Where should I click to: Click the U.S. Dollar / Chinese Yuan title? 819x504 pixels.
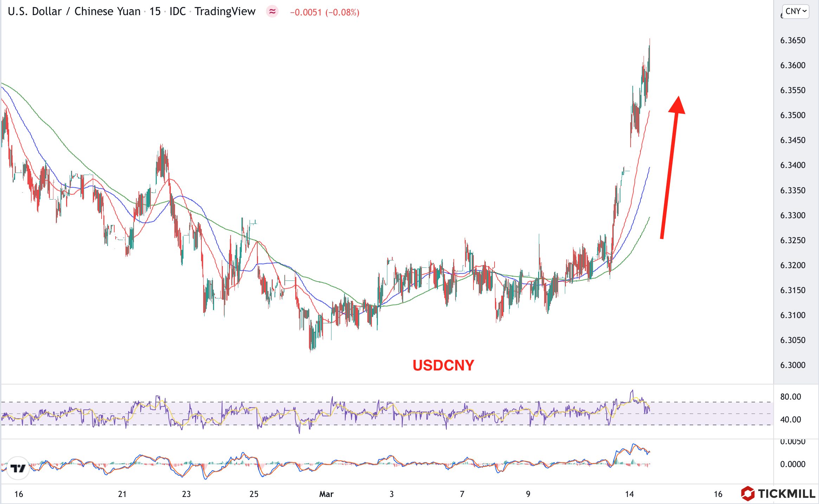(x=74, y=12)
